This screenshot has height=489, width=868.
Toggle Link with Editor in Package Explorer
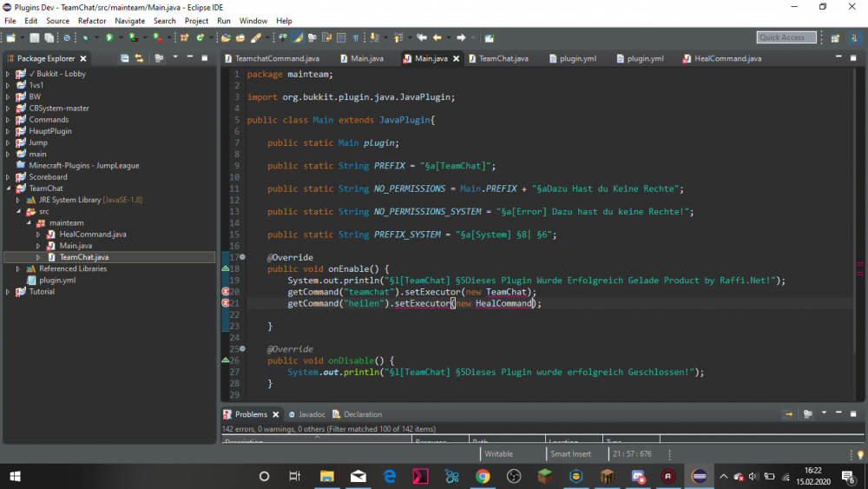pos(139,58)
